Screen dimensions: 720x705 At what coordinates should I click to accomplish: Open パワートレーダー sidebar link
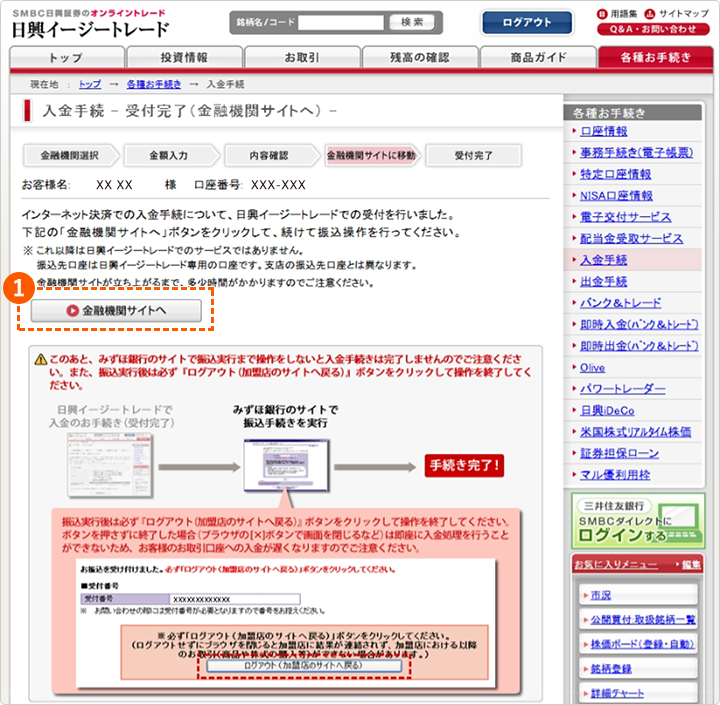click(623, 389)
